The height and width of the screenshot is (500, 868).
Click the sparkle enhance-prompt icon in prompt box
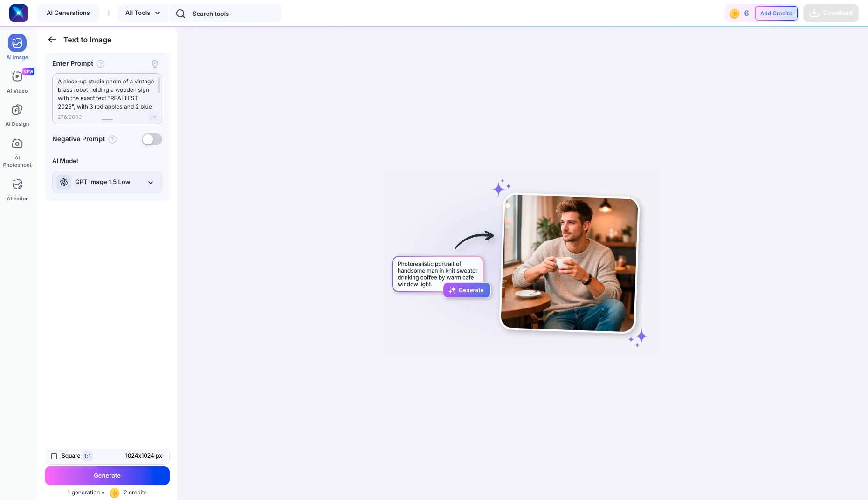click(x=153, y=117)
